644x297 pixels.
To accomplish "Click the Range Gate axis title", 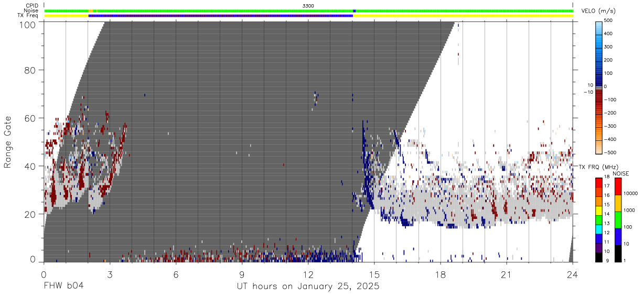I will click(x=8, y=142).
